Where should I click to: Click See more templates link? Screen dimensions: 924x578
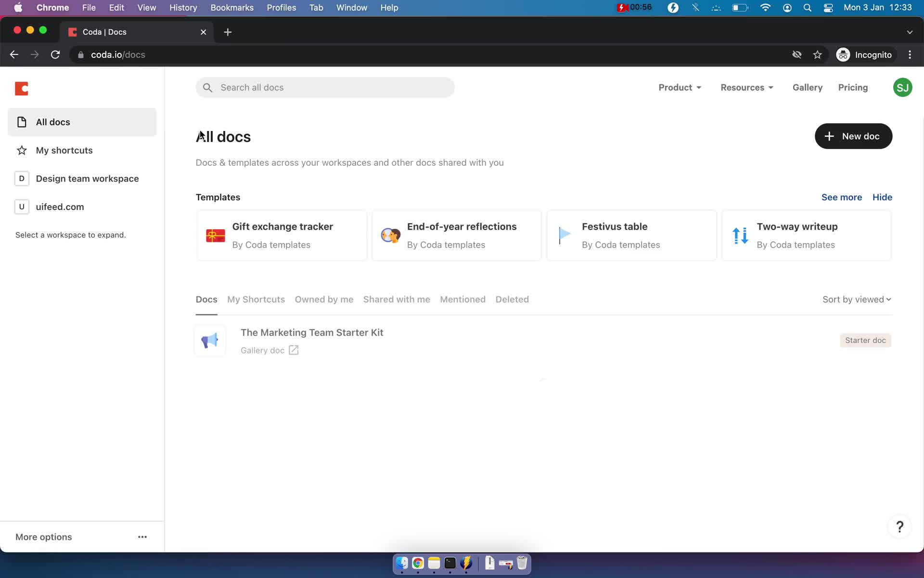(x=841, y=197)
